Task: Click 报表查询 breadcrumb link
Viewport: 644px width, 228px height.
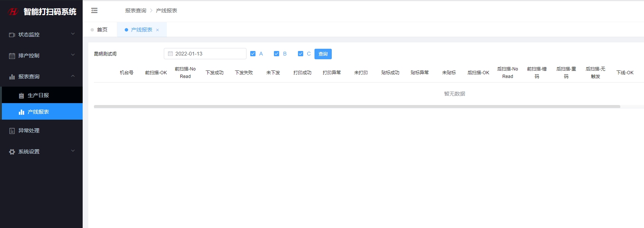Action: pos(136,10)
